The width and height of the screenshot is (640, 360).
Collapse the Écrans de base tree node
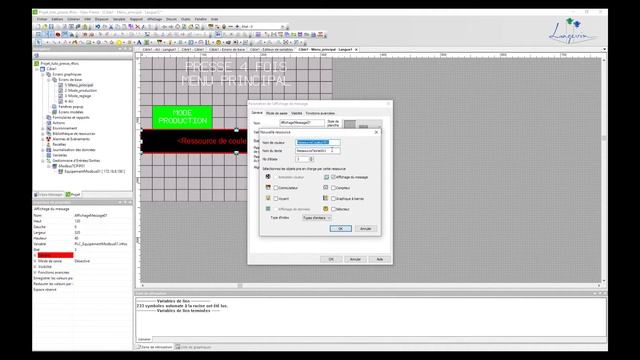tap(49, 80)
